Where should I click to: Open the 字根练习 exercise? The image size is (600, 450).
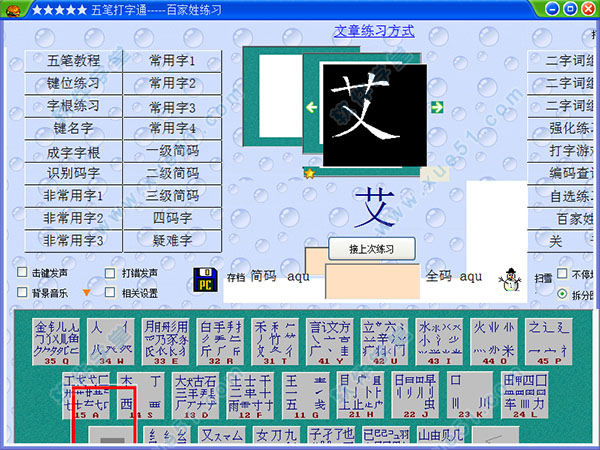(x=73, y=106)
